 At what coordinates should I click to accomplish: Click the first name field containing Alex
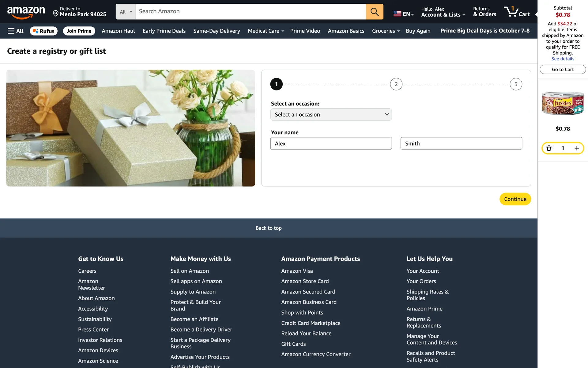tap(331, 144)
